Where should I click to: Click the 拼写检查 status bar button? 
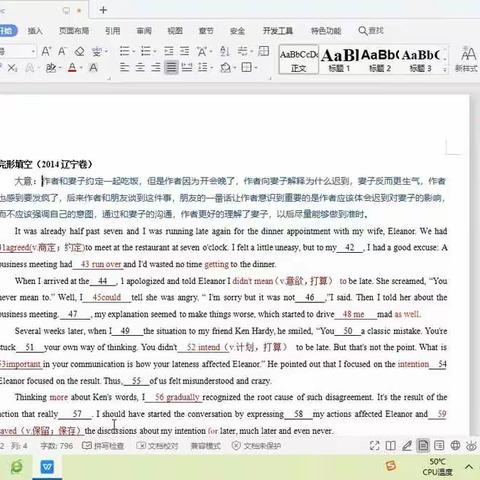(103, 446)
